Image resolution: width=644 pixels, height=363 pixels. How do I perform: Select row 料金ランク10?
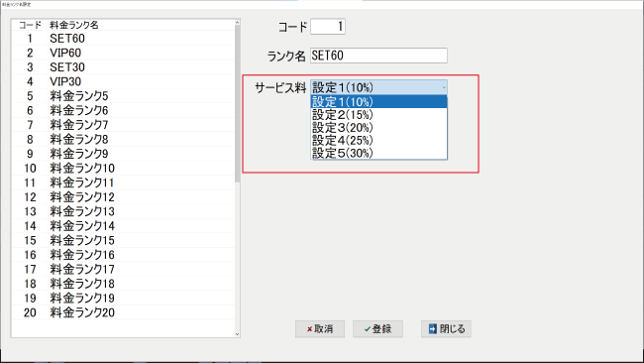123,169
